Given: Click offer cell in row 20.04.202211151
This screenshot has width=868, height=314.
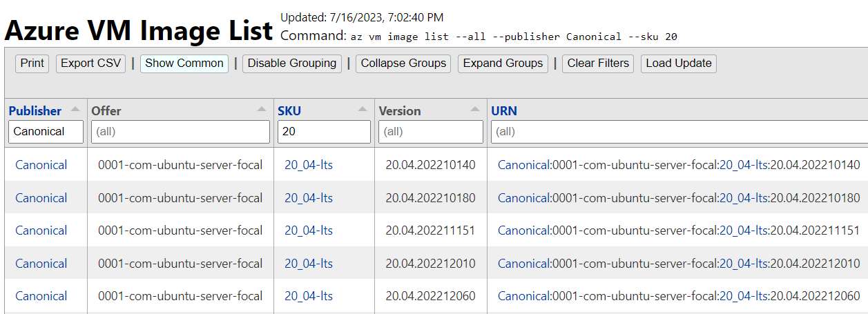Looking at the screenshot, I should 180,230.
